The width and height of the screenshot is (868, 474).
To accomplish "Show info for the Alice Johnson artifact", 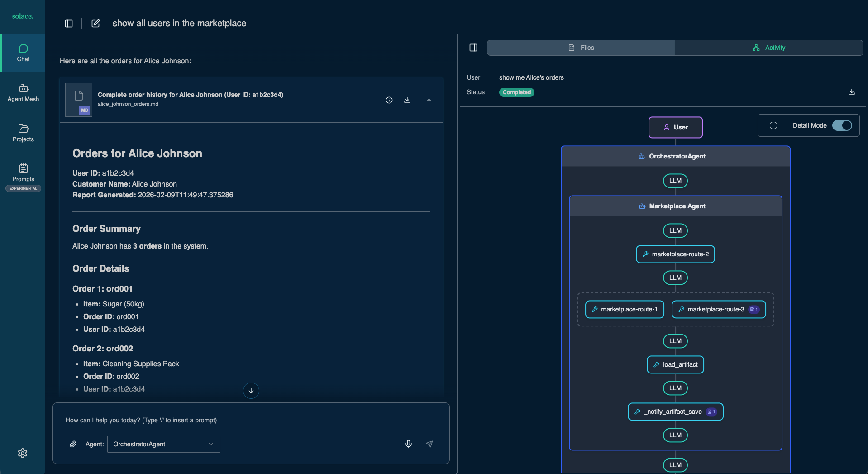I will [389, 100].
